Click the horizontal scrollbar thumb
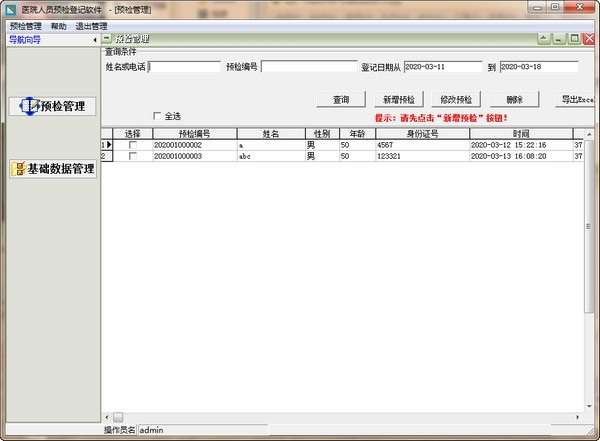The height and width of the screenshot is (441, 600). (x=118, y=417)
